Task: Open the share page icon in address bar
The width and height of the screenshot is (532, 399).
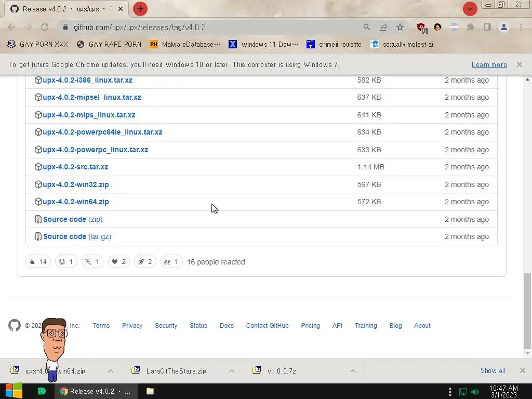Action: (383, 27)
